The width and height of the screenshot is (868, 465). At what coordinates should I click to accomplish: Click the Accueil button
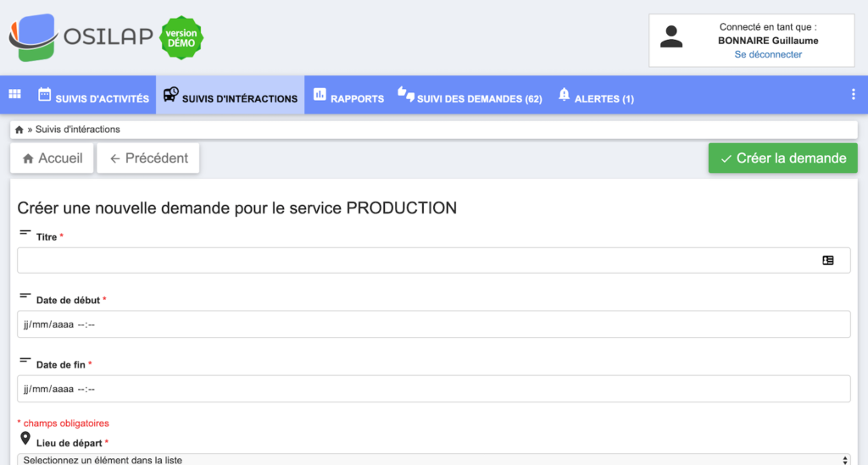pyautogui.click(x=52, y=158)
